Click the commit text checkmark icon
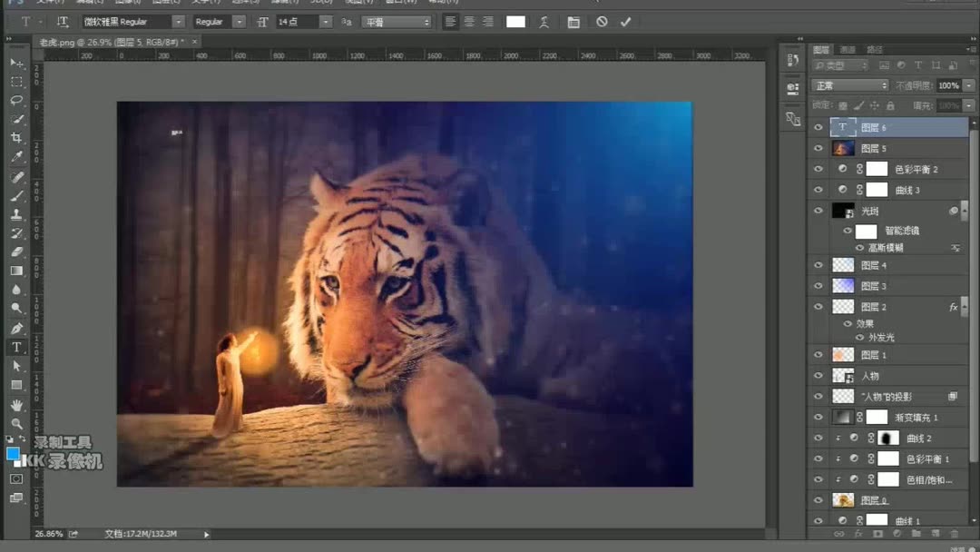Viewport: 980px width, 552px height. [x=625, y=22]
